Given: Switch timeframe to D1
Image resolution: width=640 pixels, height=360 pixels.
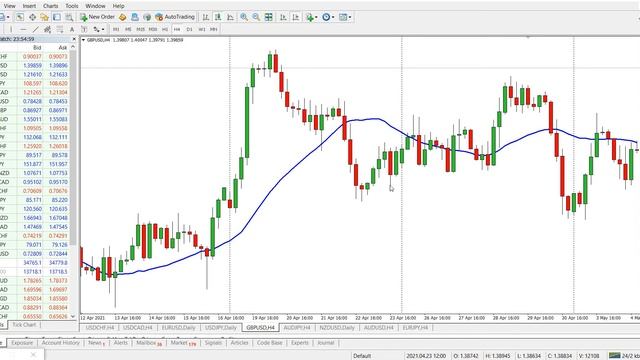Looking at the screenshot, I should (189, 29).
